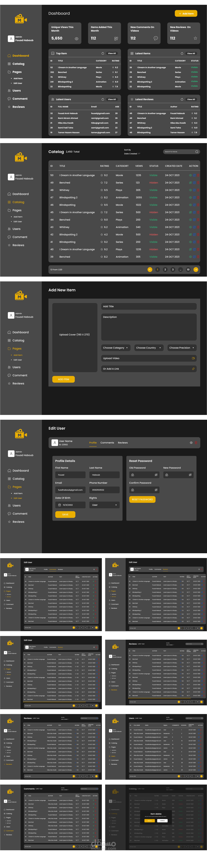Go to previous page arrow in Catelog pagination

tap(150, 270)
